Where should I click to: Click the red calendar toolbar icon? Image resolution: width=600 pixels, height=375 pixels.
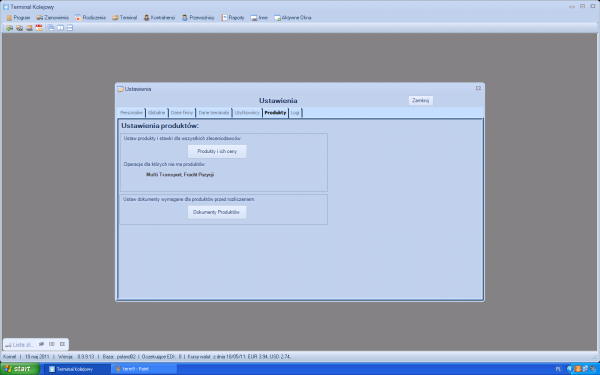39,28
